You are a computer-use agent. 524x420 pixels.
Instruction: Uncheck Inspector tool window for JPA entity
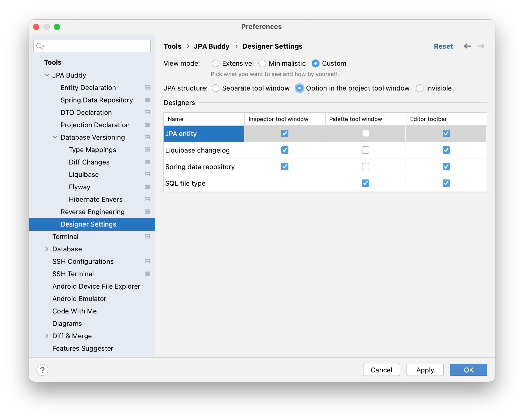point(285,133)
